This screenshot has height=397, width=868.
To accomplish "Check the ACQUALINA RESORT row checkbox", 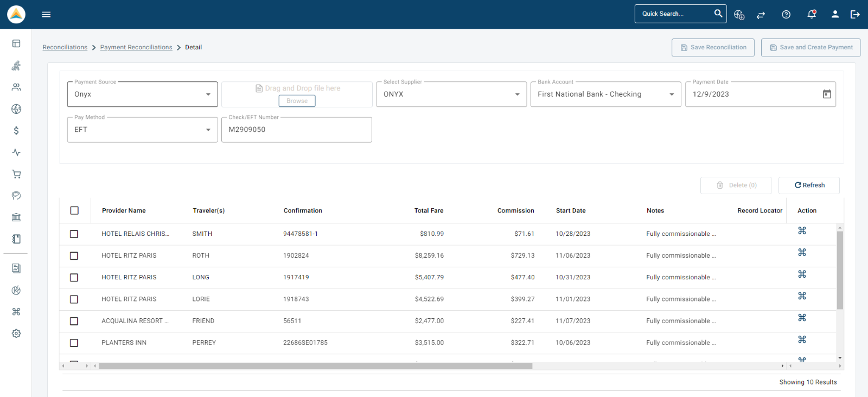I will (74, 321).
